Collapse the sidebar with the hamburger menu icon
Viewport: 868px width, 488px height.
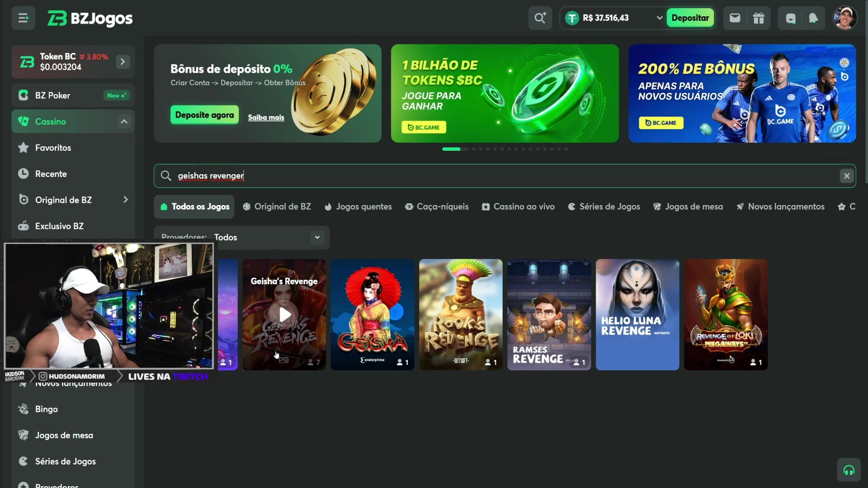(23, 18)
